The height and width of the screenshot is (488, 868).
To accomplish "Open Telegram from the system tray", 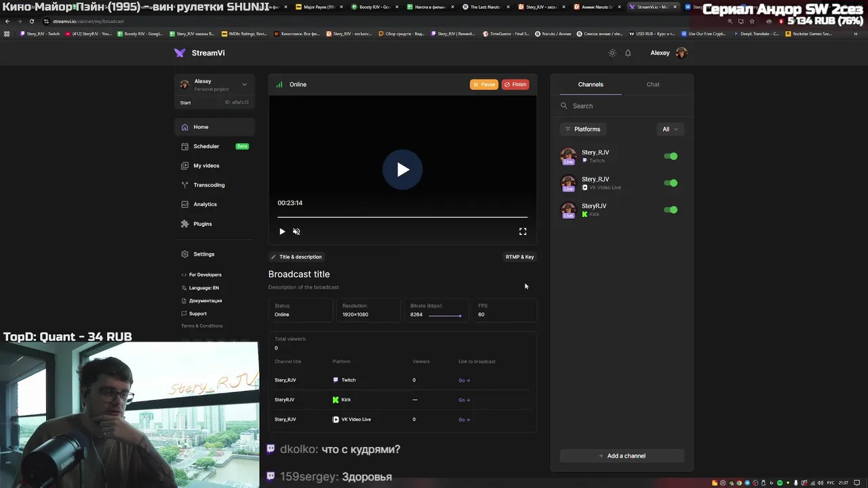I will (x=747, y=483).
